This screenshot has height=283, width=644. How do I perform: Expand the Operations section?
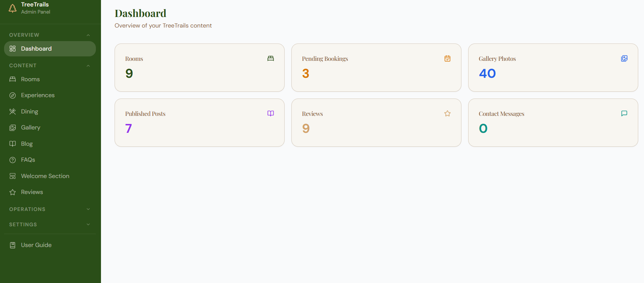click(x=50, y=209)
